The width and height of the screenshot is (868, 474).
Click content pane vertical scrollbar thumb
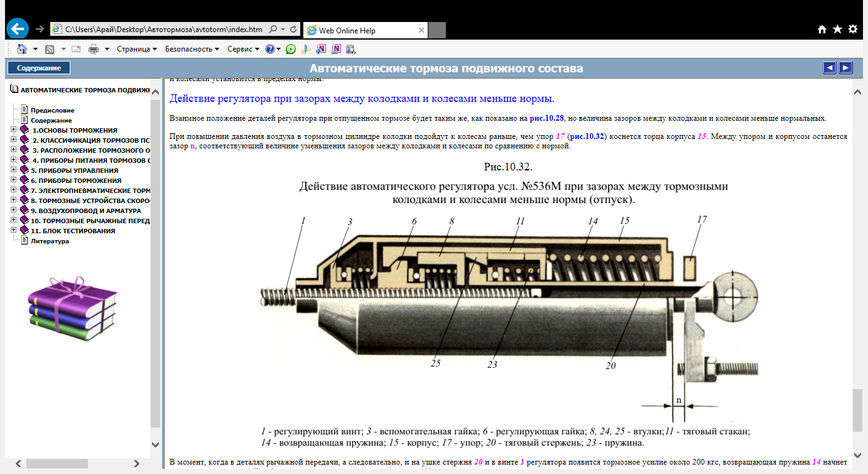pos(857,410)
